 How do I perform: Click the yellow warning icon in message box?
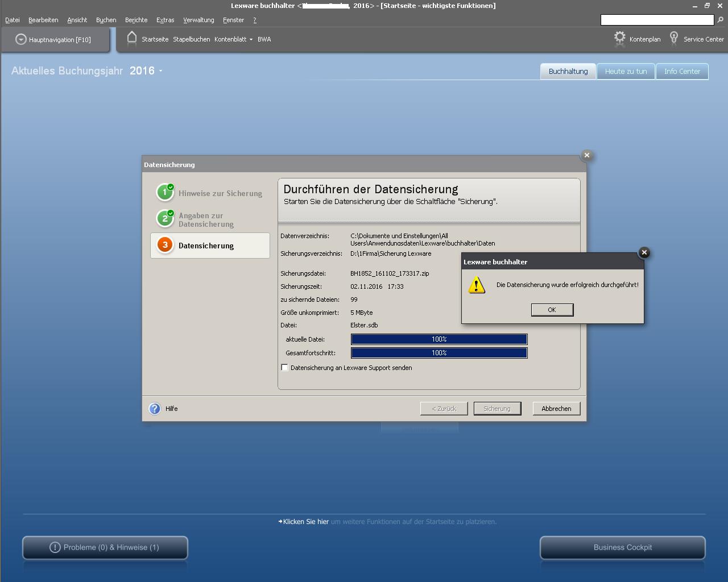[x=477, y=285]
